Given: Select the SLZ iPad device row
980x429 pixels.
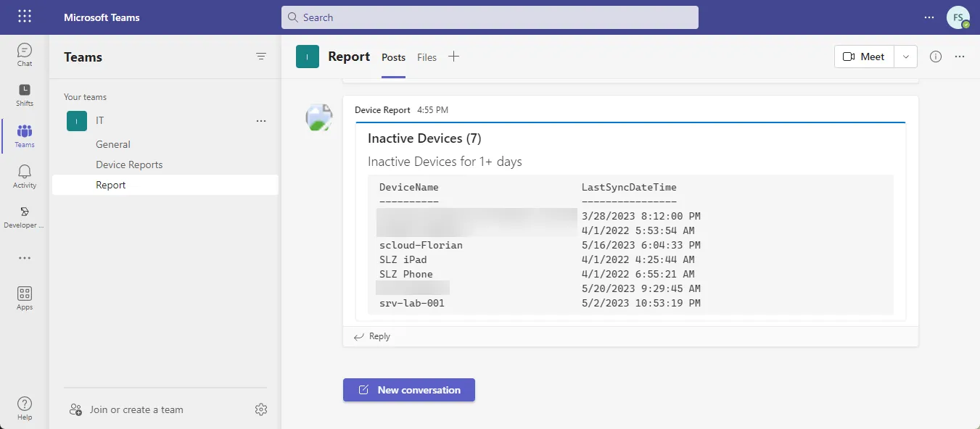Looking at the screenshot, I should (403, 259).
